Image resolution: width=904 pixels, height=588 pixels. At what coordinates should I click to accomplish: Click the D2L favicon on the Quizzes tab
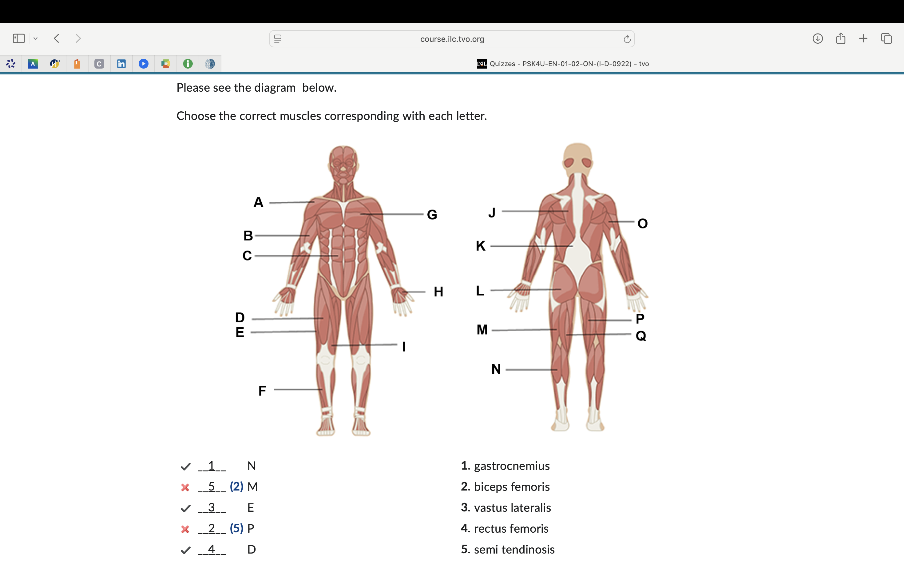[x=481, y=63]
